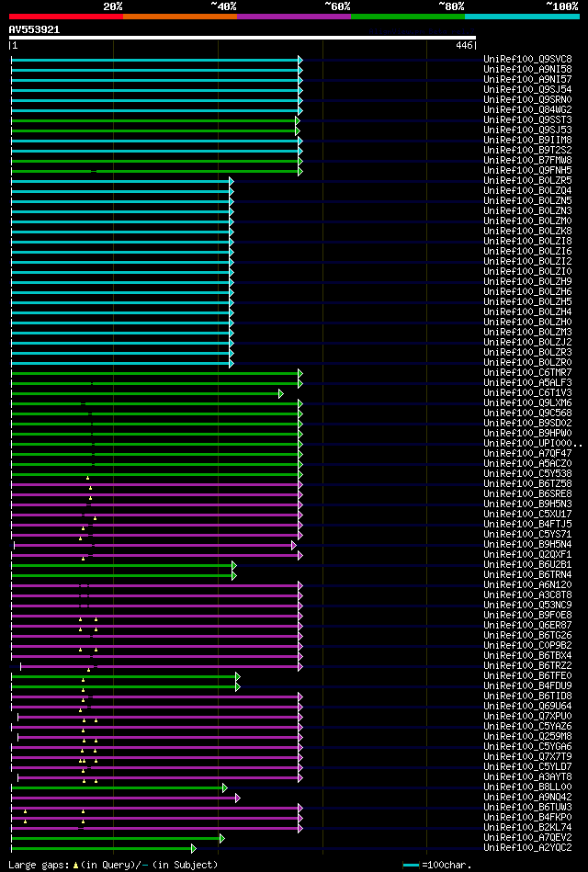Open the UniRef100_Q7XPU0 hit label
The width and height of the screenshot is (588, 872).
(x=528, y=717)
